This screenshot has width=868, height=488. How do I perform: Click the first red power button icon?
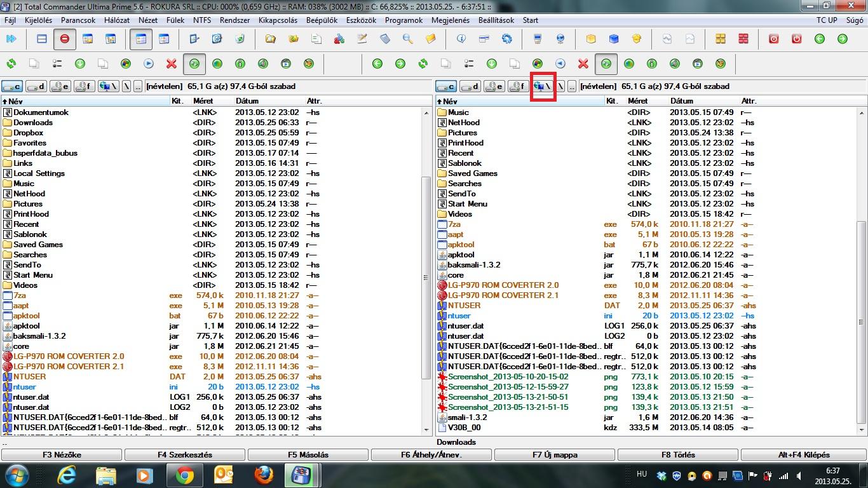[x=774, y=39]
